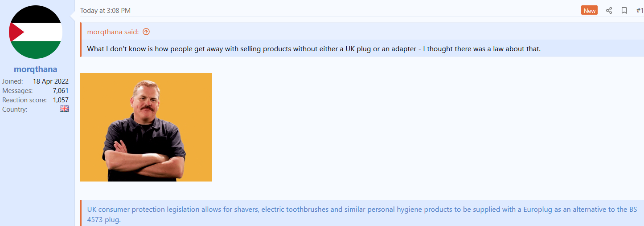This screenshot has height=226, width=644.
Task: Click the quote about UK consumer protection legislation
Action: (x=363, y=214)
